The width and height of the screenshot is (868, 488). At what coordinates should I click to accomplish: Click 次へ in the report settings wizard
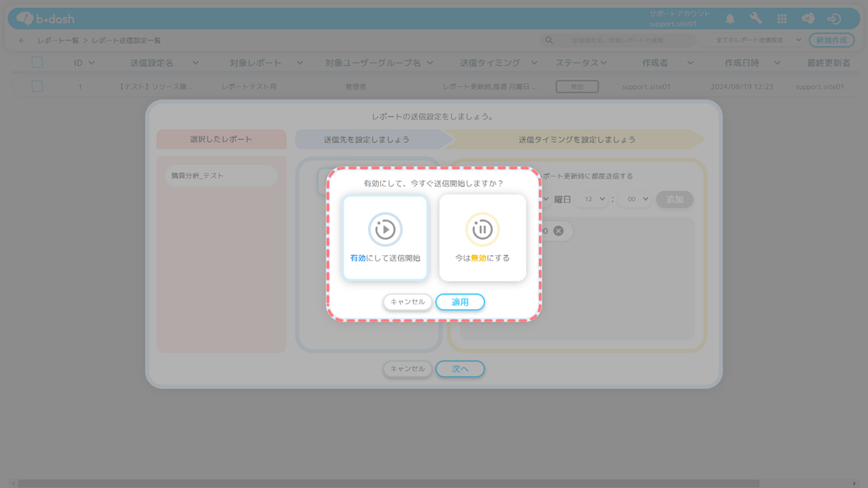[x=460, y=369]
